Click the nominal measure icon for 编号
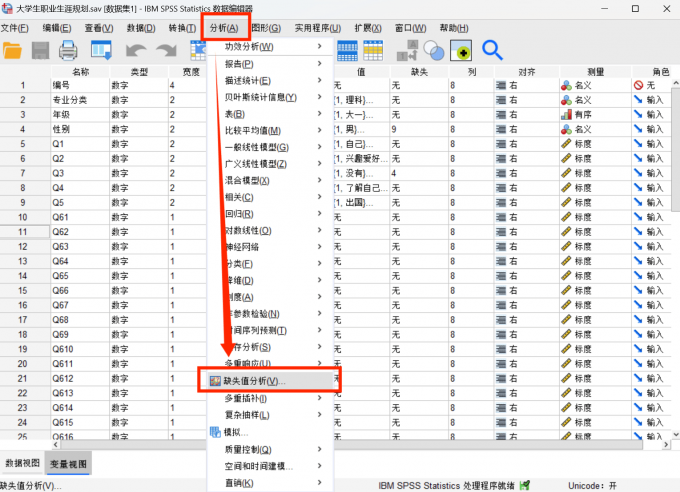The width and height of the screenshot is (680, 492). coord(566,85)
